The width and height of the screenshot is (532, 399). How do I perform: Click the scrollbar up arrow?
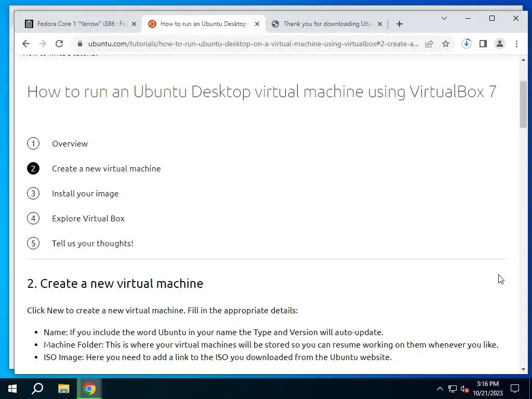click(523, 60)
